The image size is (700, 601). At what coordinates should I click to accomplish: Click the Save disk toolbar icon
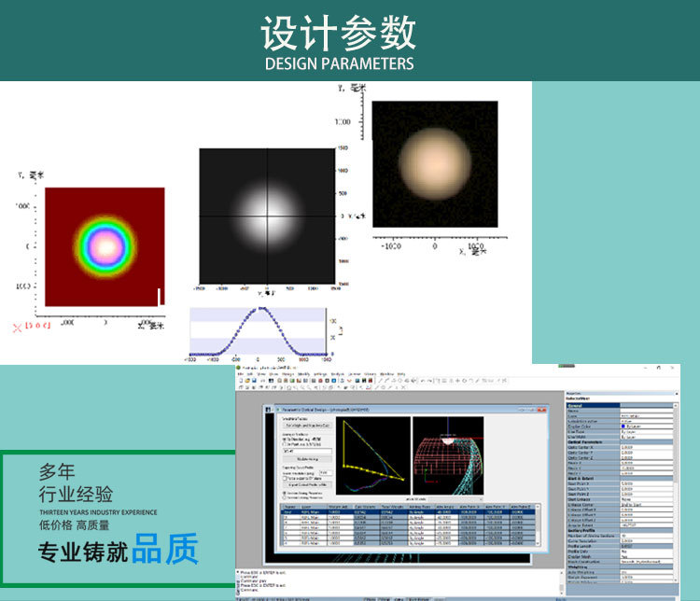point(254,381)
